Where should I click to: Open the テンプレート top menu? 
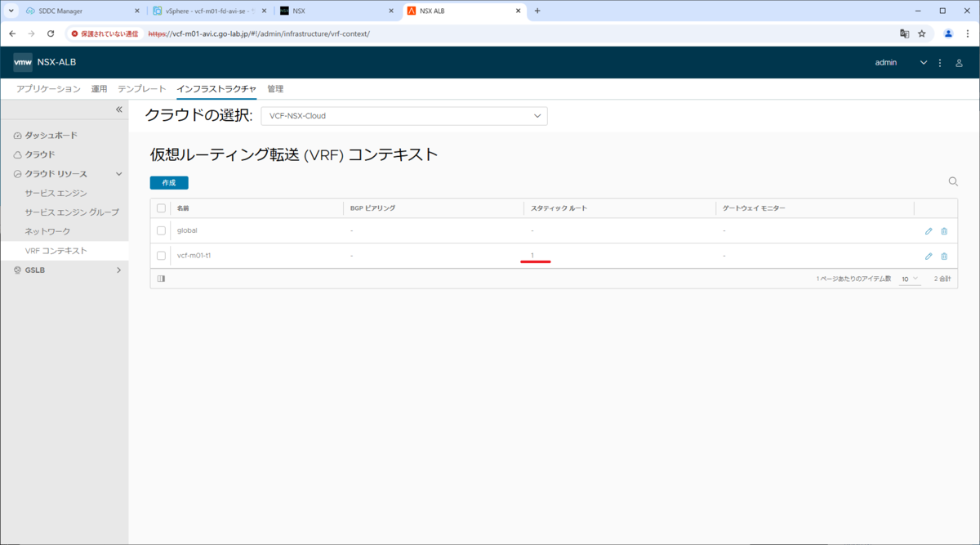[x=142, y=89]
